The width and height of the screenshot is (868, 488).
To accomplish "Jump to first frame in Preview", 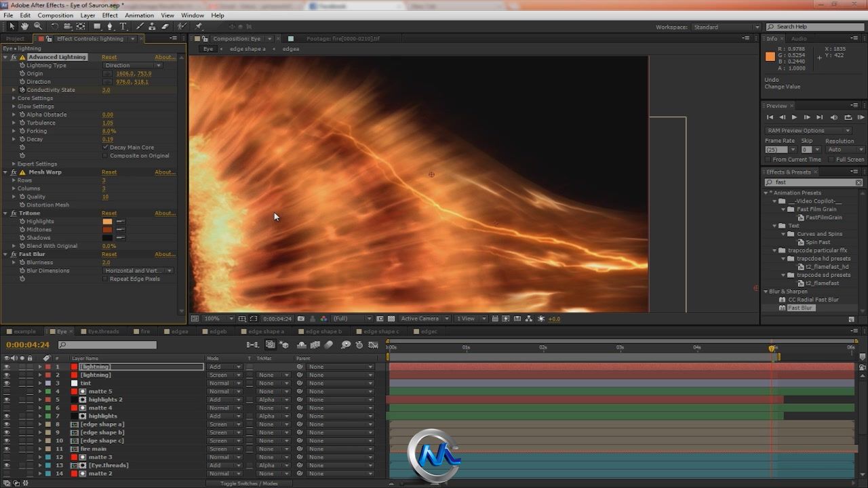I will (x=770, y=117).
